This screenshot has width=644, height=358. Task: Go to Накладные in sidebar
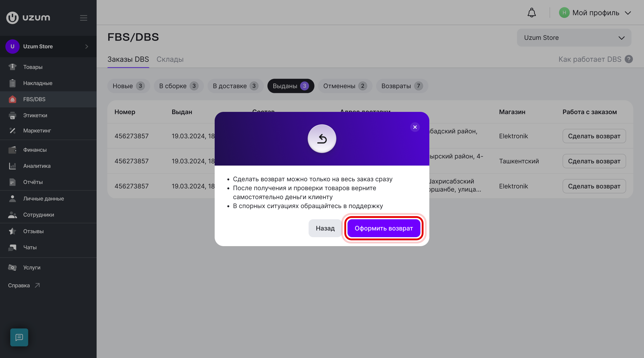click(x=48, y=83)
